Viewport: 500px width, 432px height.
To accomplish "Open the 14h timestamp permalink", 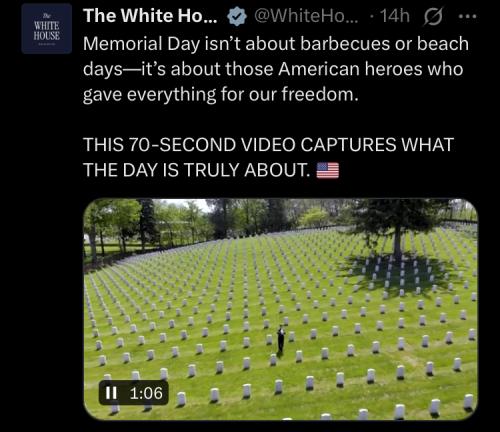I will (395, 16).
